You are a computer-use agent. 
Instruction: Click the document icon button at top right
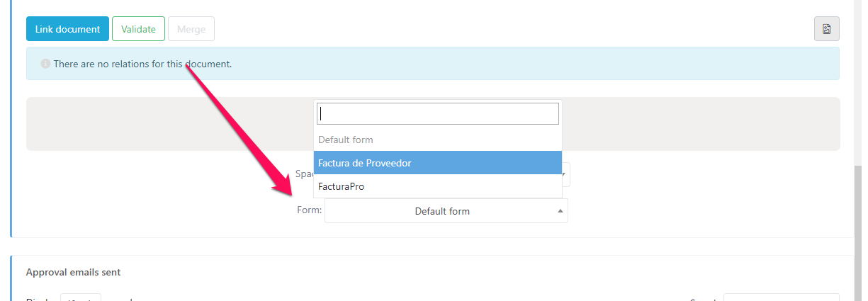[826, 29]
